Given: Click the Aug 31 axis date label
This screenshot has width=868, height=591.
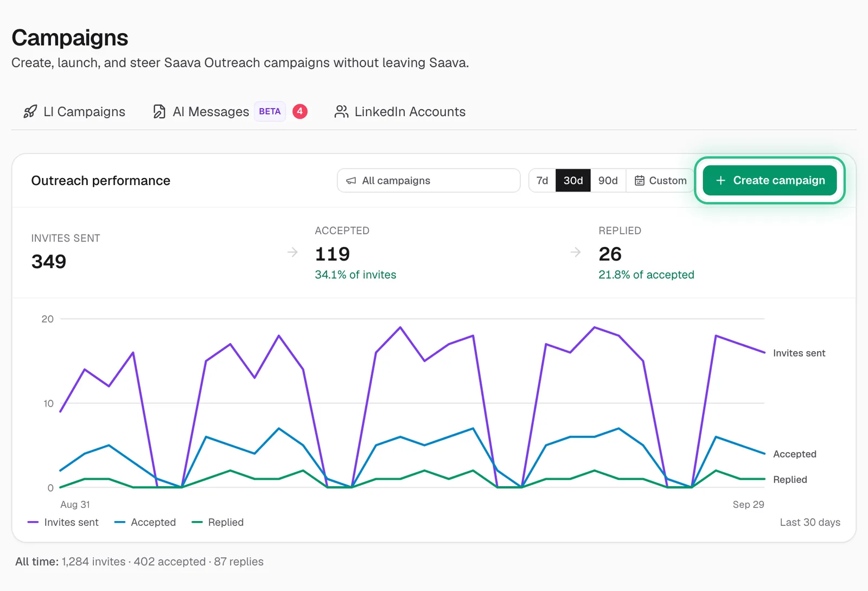Looking at the screenshot, I should tap(75, 505).
